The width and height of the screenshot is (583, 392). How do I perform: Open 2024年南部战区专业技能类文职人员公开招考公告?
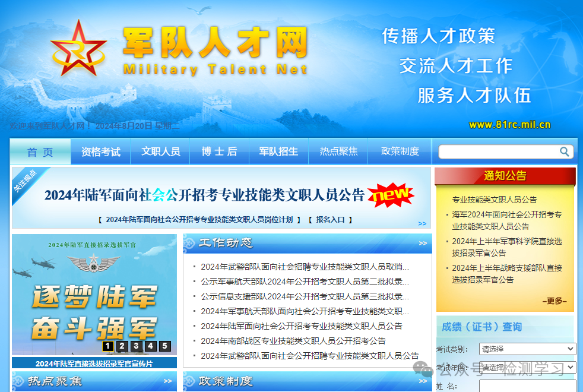click(293, 341)
